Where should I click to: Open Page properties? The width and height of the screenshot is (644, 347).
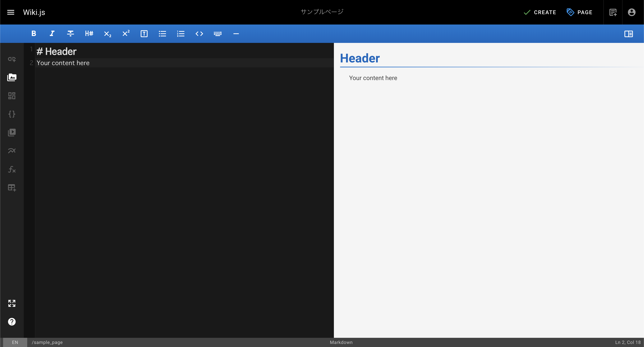pos(579,12)
